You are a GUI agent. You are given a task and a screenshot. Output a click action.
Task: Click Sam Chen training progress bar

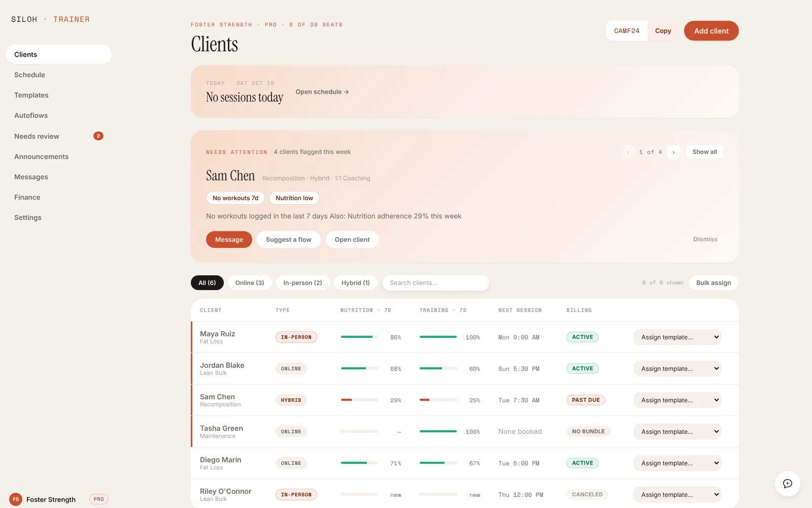pyautogui.click(x=438, y=400)
